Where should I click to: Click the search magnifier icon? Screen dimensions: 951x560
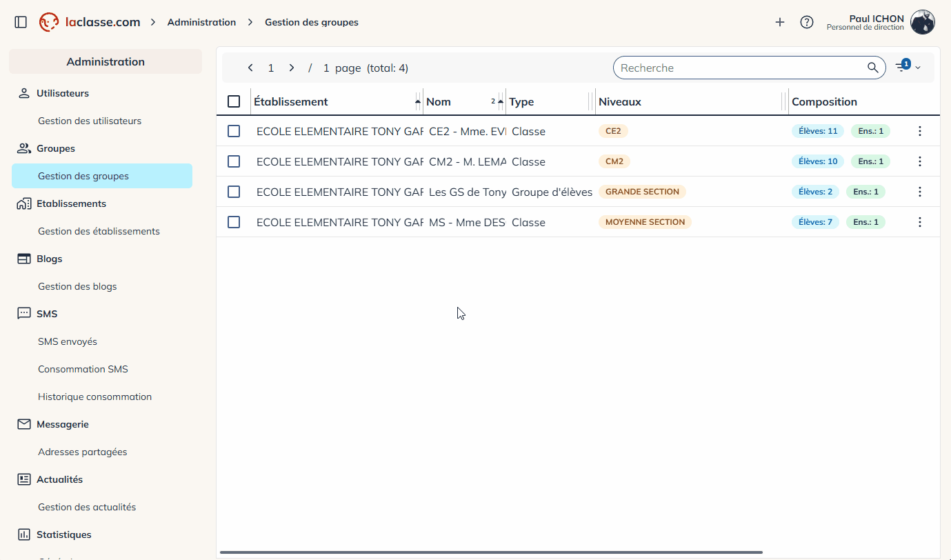[873, 68]
